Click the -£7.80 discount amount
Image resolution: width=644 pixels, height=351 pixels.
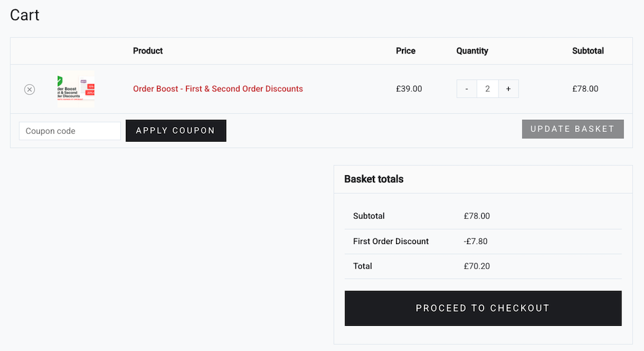coord(476,242)
